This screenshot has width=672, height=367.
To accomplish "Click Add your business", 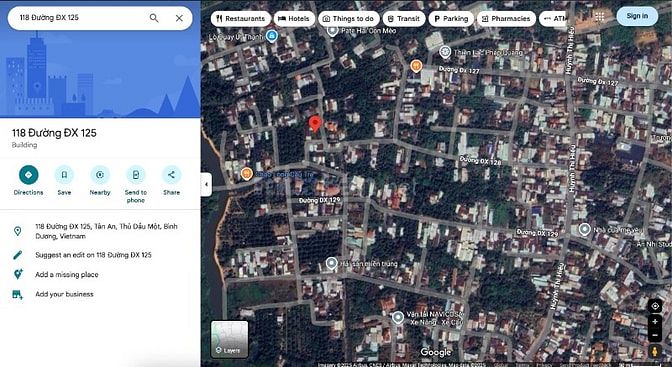I will pyautogui.click(x=64, y=294).
